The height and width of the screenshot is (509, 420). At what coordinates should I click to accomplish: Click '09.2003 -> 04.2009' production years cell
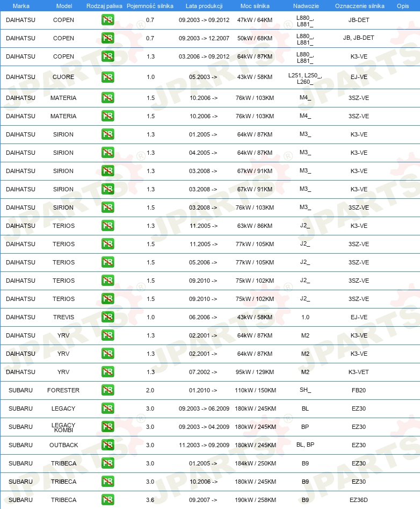pos(204,427)
